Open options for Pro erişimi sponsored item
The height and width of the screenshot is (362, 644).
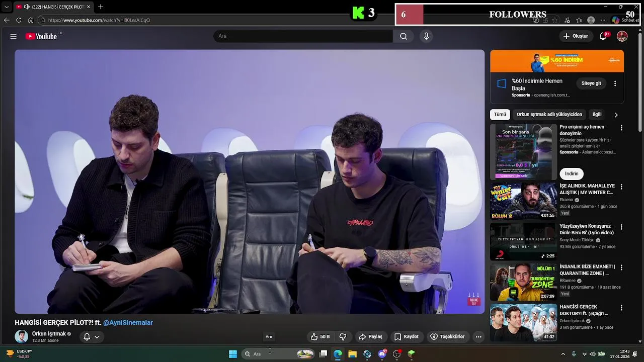pyautogui.click(x=621, y=128)
